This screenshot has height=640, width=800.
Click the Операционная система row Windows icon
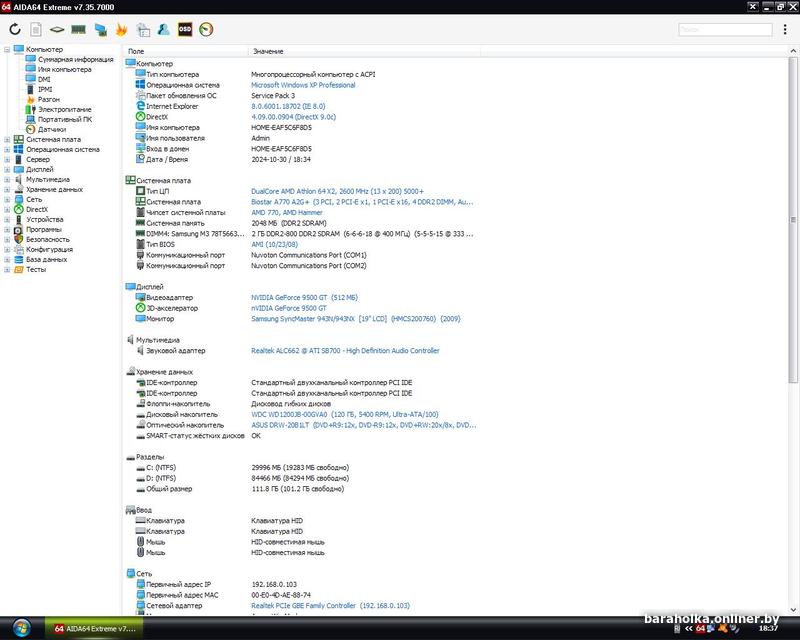coord(140,85)
